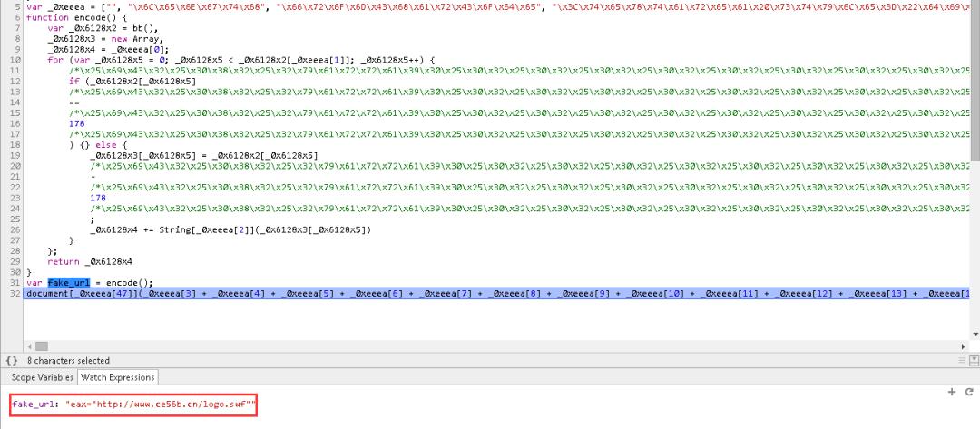Set a breakpoint on line number 29

click(x=16, y=261)
